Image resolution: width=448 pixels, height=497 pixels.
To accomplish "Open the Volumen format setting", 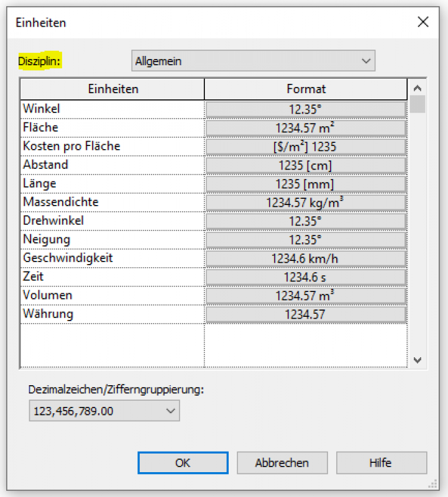I will [305, 296].
